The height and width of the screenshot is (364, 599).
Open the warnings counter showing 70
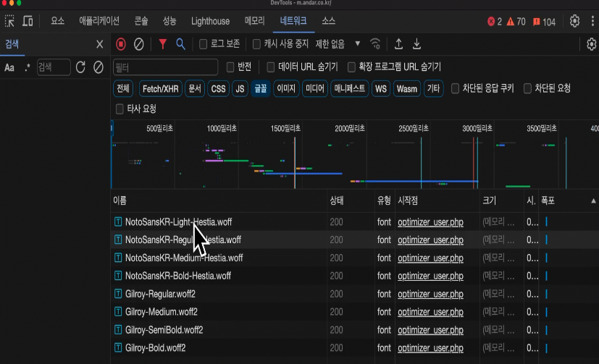tap(516, 22)
